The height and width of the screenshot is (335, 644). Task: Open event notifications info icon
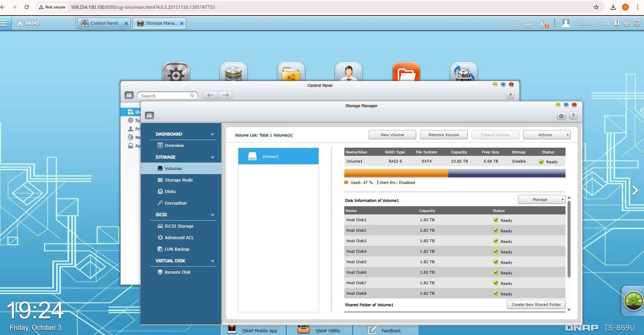point(542,23)
